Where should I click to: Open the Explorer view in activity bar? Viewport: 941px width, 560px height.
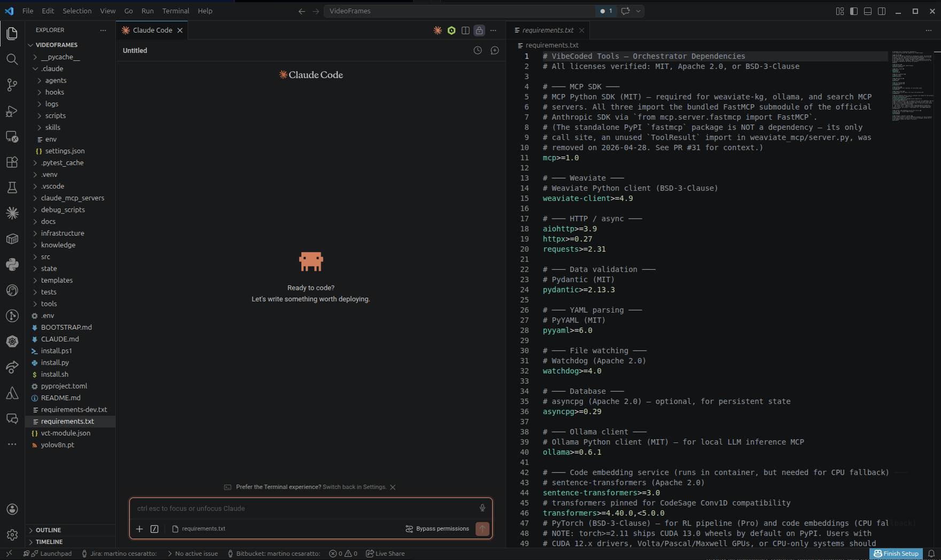pos(12,34)
